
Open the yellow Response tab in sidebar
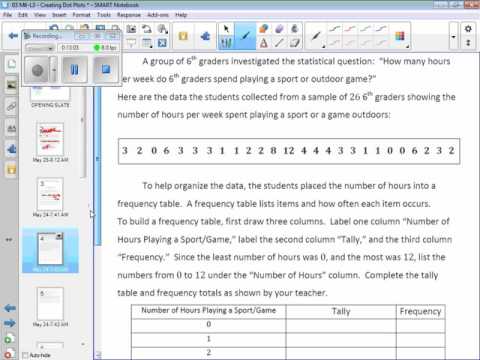[x=11, y=170]
